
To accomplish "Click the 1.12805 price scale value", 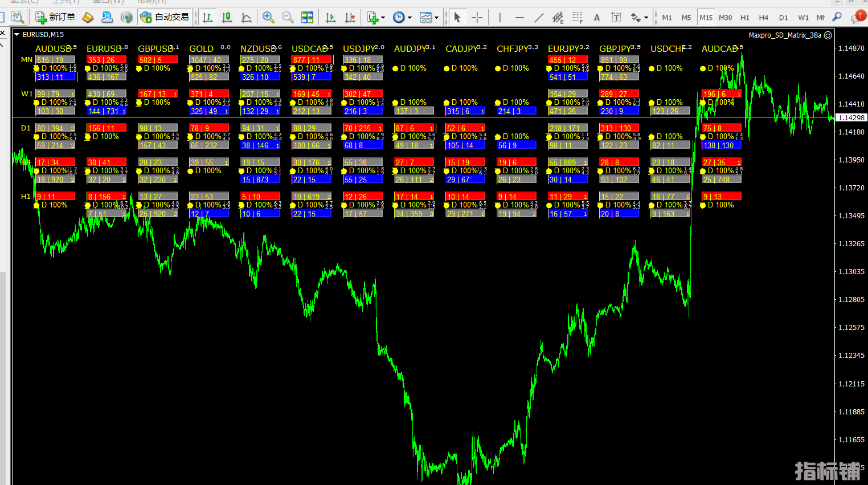I will [x=851, y=300].
